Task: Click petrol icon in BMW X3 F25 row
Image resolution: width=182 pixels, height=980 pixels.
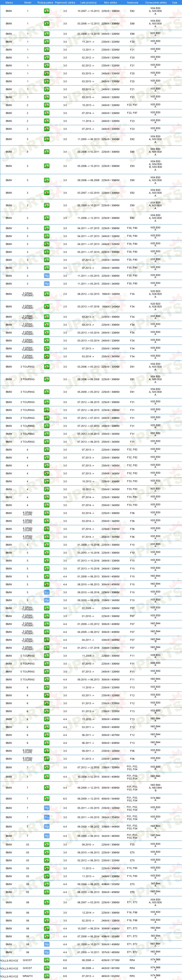Action: (x=46, y=845)
